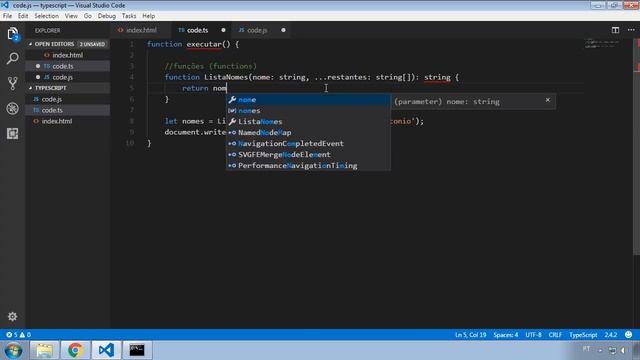Open Chrome from taskbar
This screenshot has width=640, height=360.
75,350
